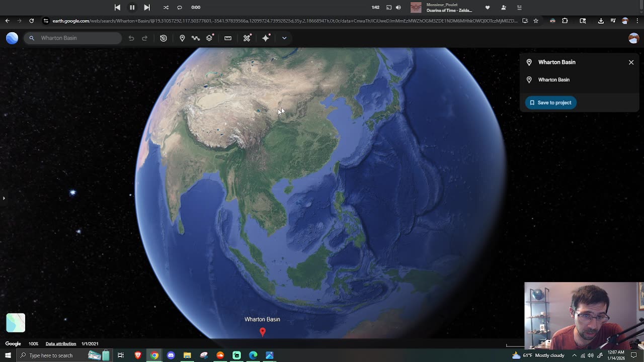
Task: Open Windows Task View
Action: click(x=121, y=355)
